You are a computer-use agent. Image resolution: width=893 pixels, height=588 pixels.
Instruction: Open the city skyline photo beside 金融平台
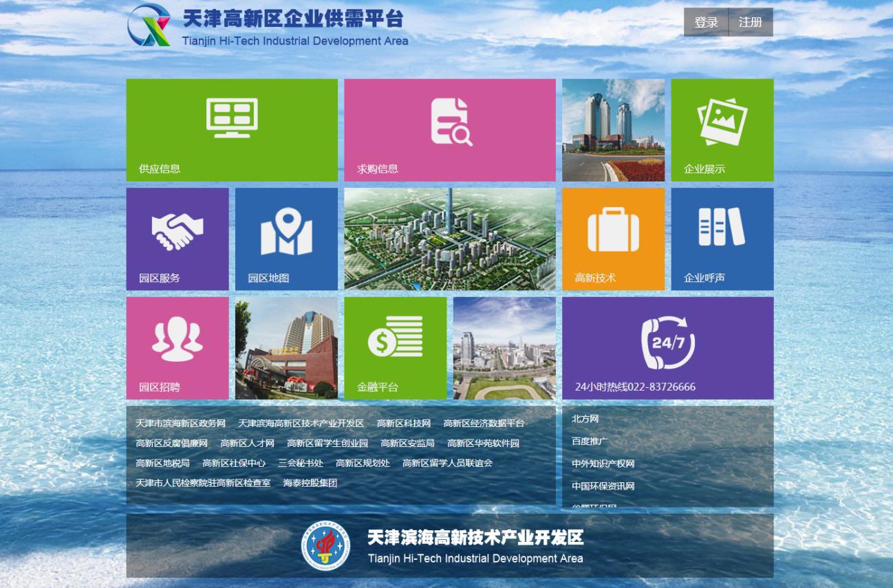point(504,348)
